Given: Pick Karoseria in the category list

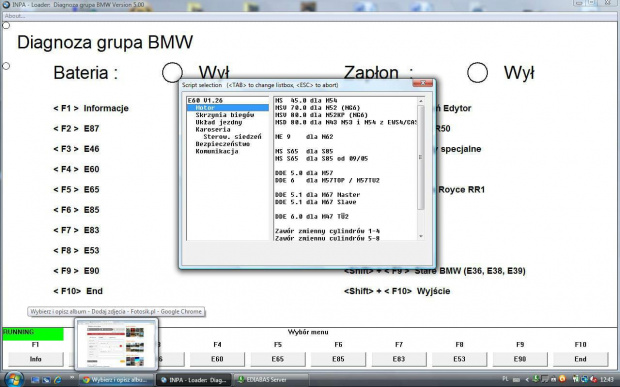Looking at the screenshot, I should point(213,129).
